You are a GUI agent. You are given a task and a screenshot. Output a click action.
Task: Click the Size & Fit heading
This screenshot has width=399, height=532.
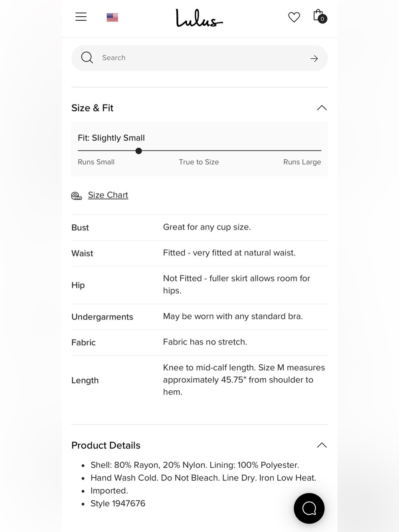[x=92, y=108]
